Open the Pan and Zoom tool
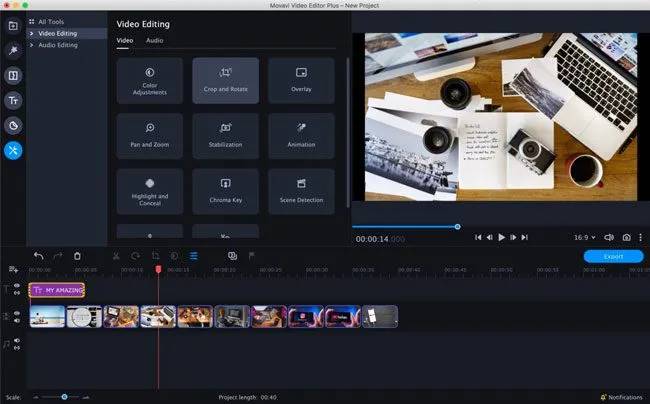Screen dimensions: 650x404 (150, 136)
